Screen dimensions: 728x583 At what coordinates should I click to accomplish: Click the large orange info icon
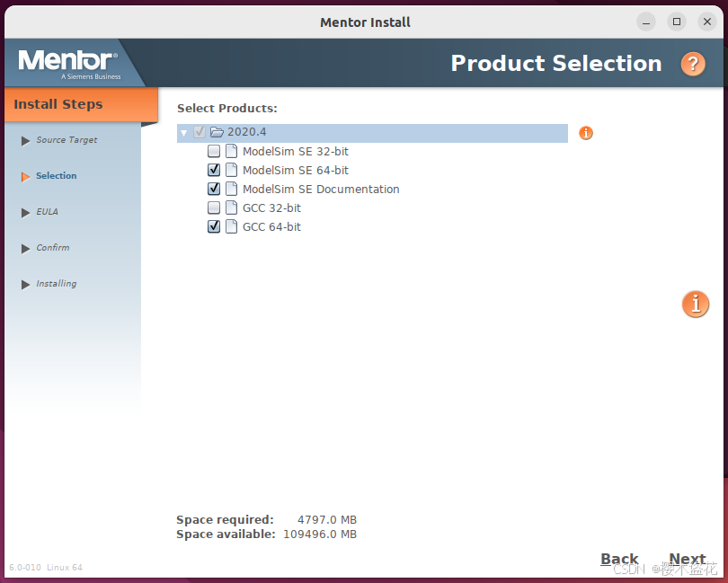696,304
